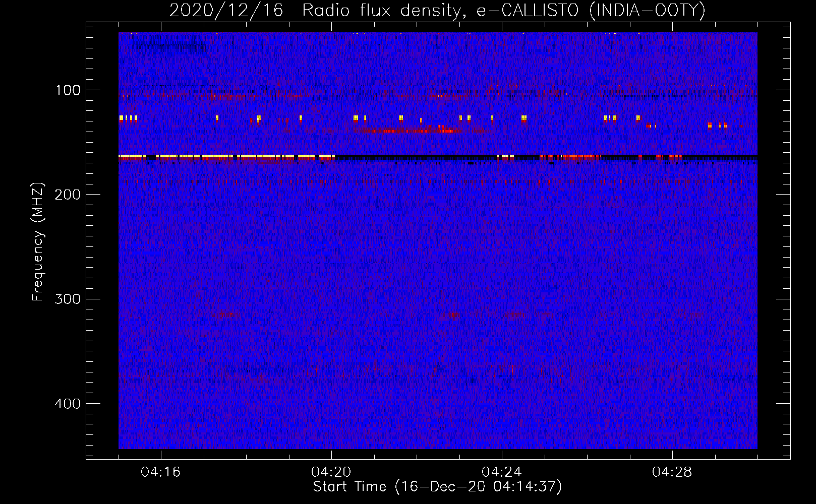The width and height of the screenshot is (816, 504).
Task: Click the 300 frequency tick label
Action: [68, 299]
